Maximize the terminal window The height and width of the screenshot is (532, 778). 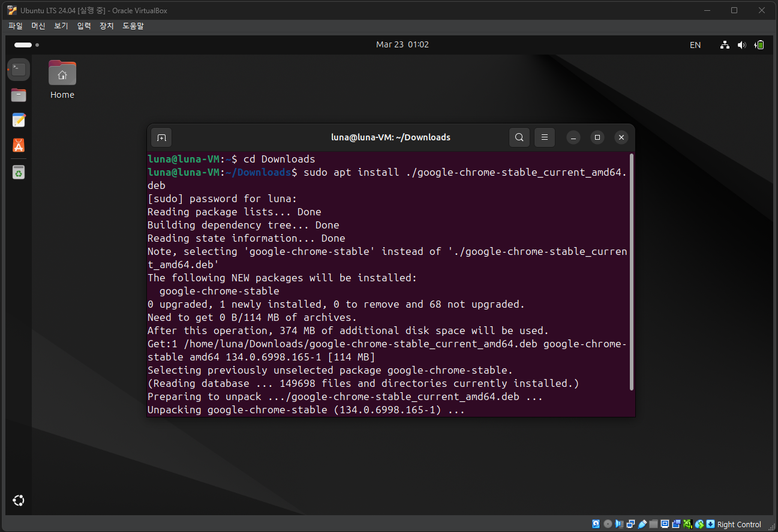tap(597, 137)
